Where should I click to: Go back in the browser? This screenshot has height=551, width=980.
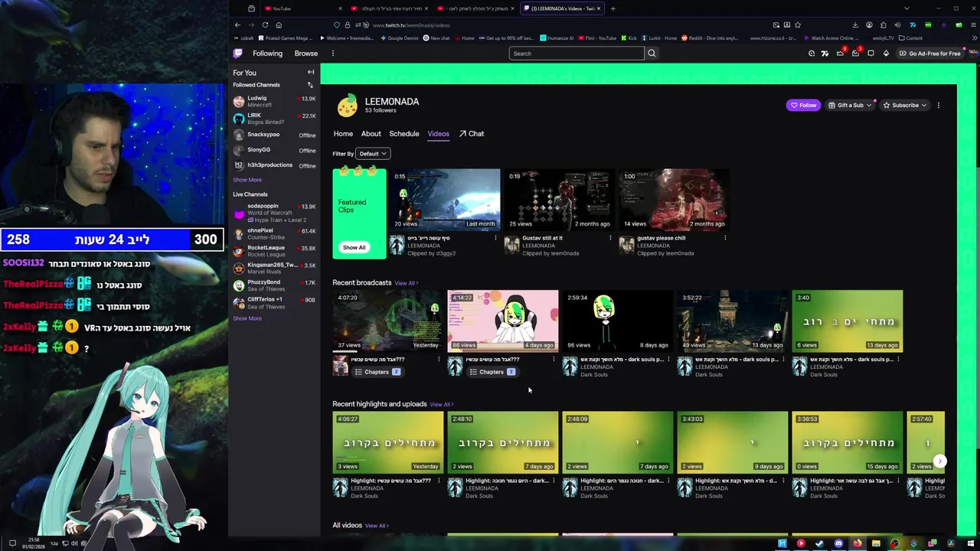pos(237,24)
